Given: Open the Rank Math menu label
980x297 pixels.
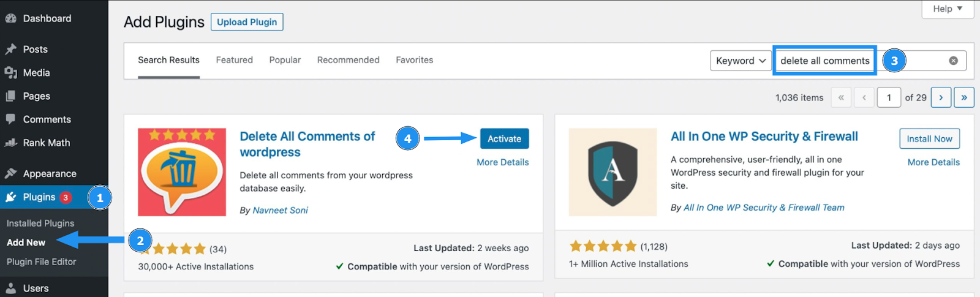Looking at the screenshot, I should (x=47, y=143).
